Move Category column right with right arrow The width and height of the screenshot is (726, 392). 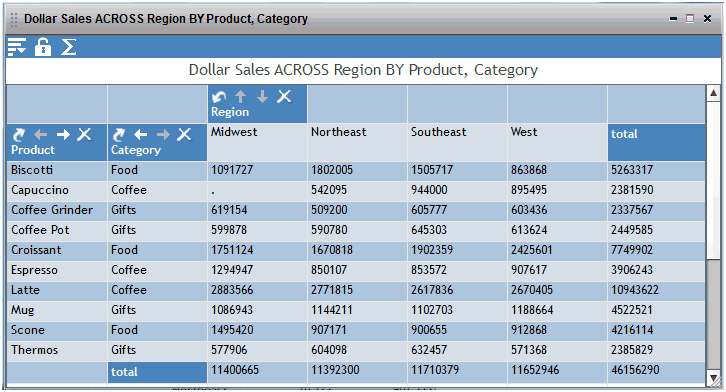pos(163,135)
